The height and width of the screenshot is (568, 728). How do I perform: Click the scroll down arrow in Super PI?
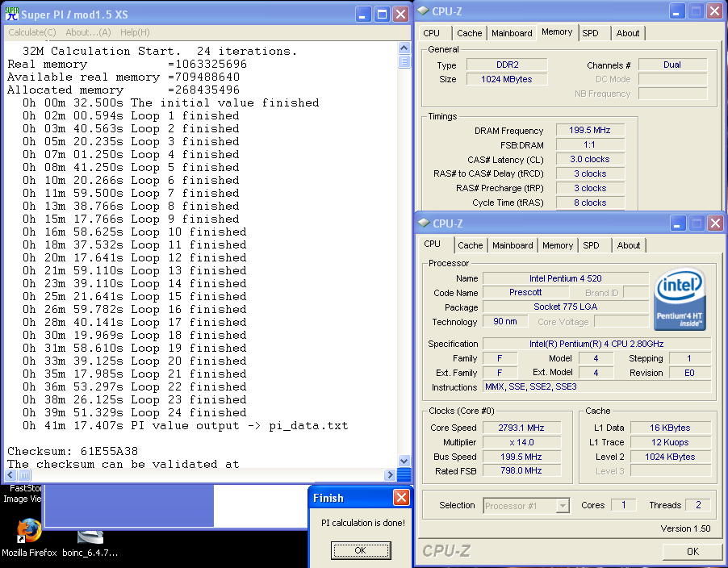[x=404, y=461]
